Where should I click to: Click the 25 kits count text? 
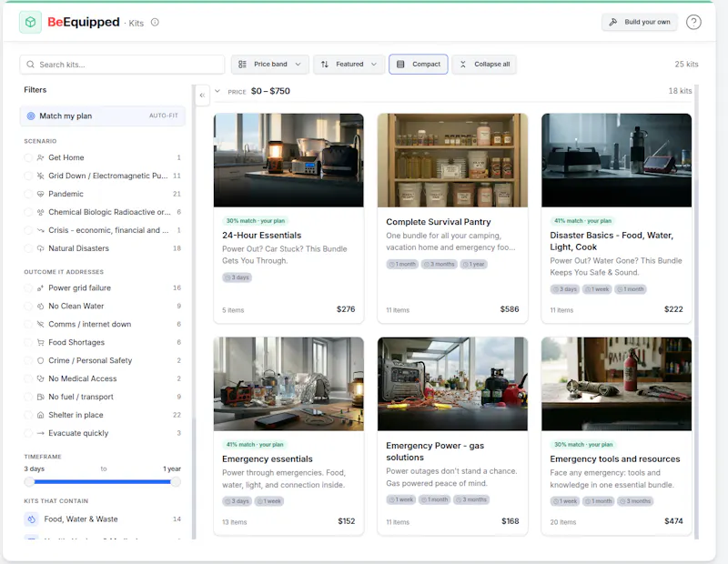(x=686, y=65)
